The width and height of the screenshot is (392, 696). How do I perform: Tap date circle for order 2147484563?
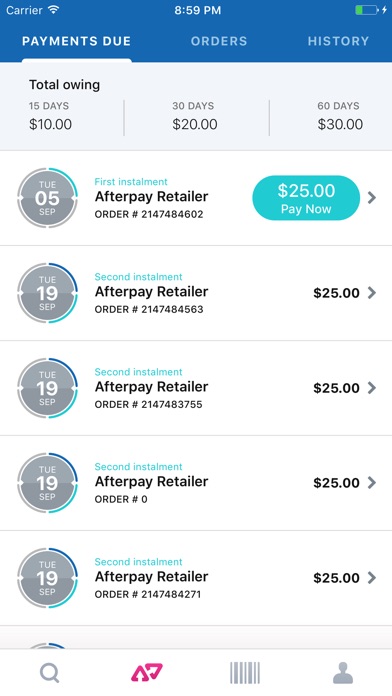click(x=48, y=293)
